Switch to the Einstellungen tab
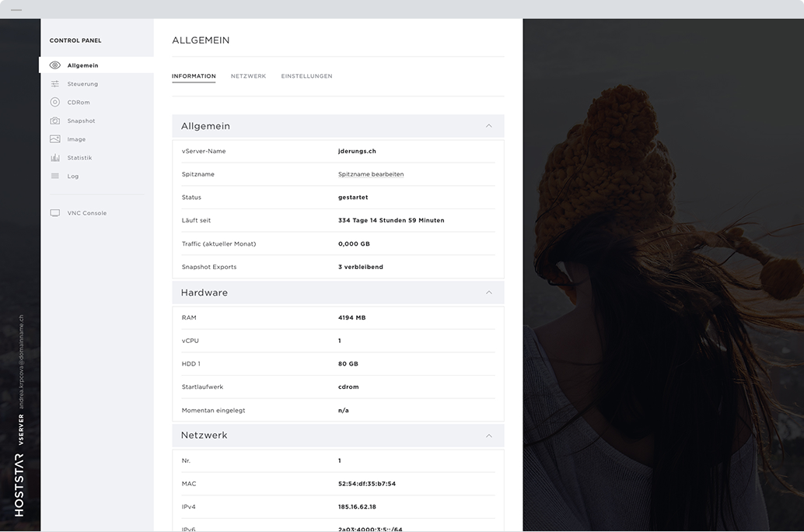Viewport: 804px width, 532px height. point(306,76)
